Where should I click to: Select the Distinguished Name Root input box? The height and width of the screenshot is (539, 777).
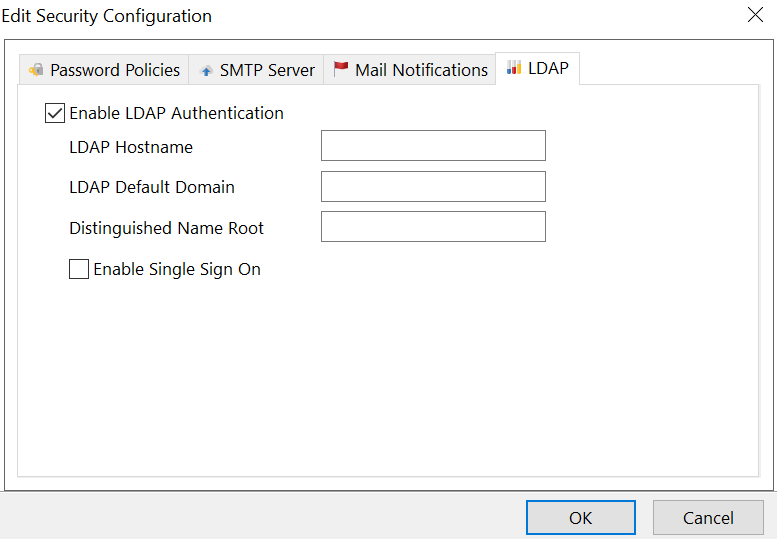tap(433, 227)
